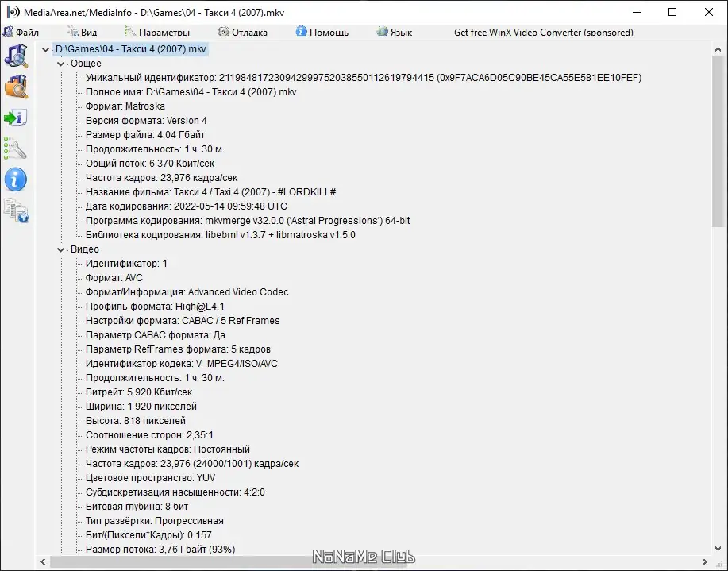Select Битовая глубина: 8 бит row
Viewport: 728px width, 571px height.
[x=137, y=507]
